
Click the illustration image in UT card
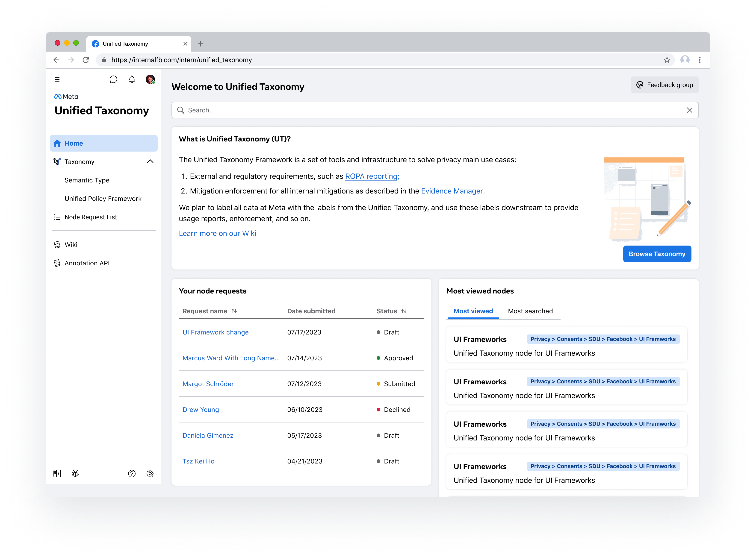(x=647, y=199)
